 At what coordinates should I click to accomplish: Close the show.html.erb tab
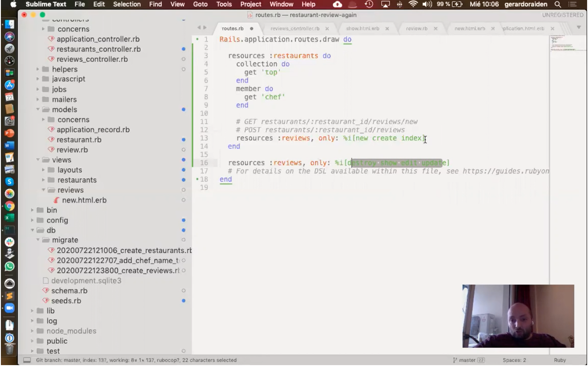click(x=387, y=28)
